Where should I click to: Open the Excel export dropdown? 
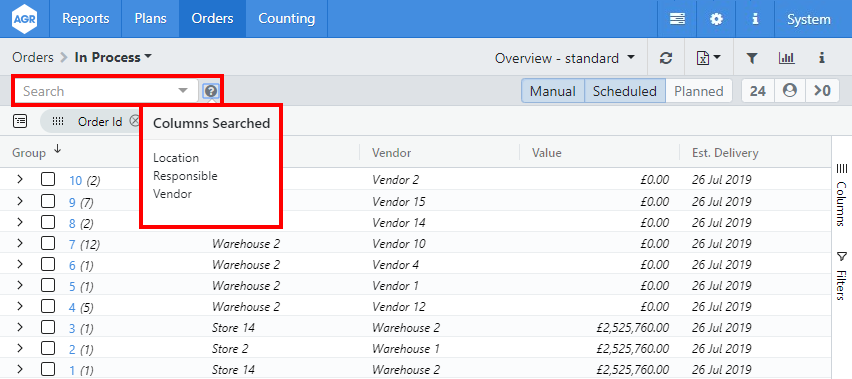point(709,58)
